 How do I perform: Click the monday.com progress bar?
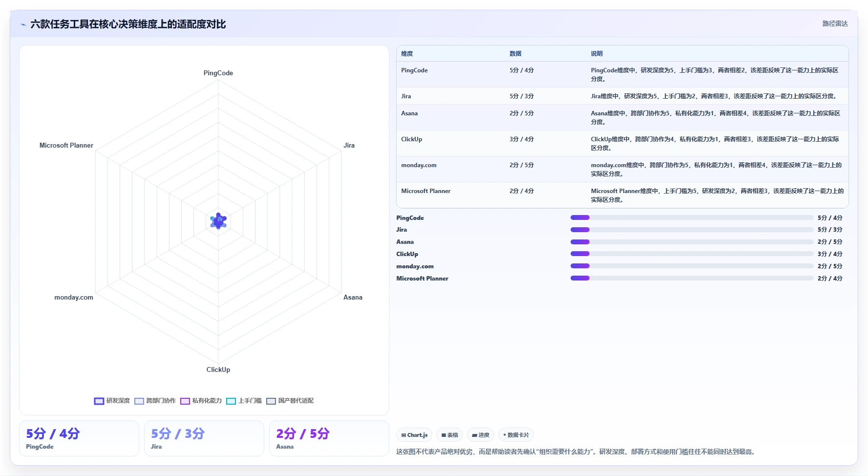tap(692, 266)
